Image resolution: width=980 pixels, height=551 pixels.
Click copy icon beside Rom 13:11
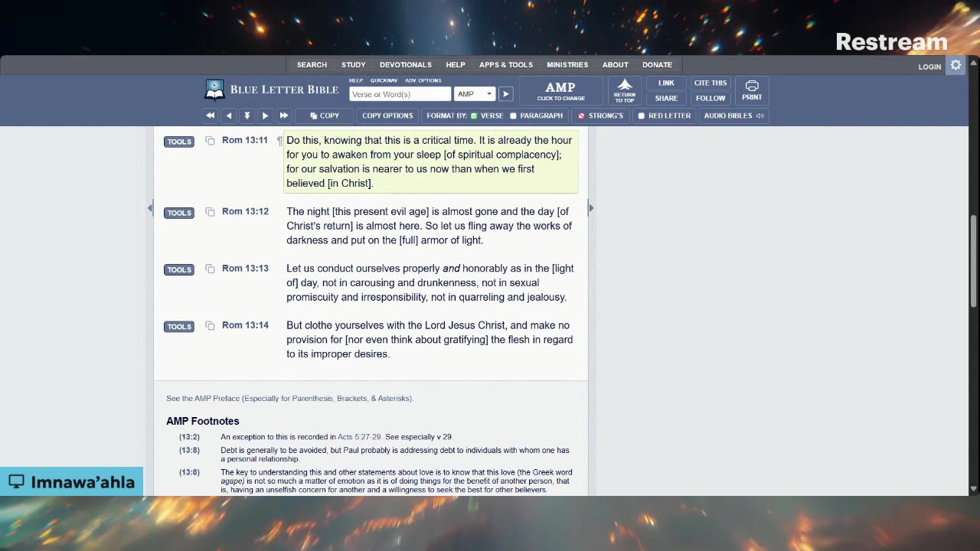210,141
